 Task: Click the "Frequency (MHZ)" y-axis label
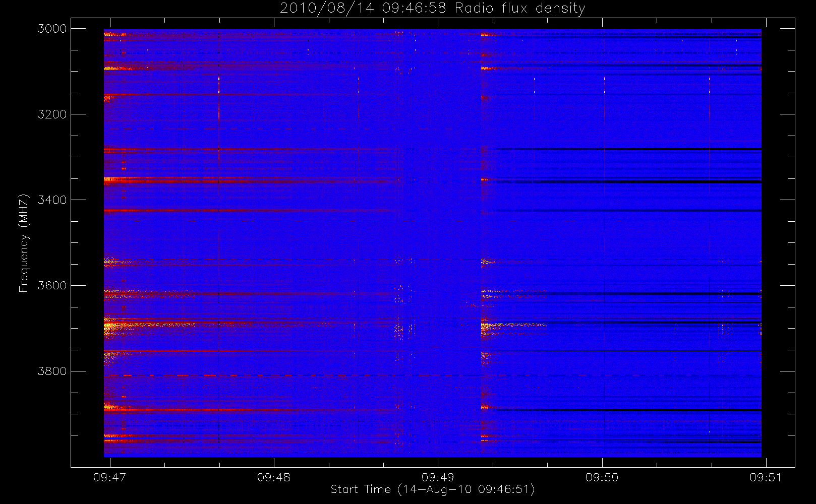point(23,243)
